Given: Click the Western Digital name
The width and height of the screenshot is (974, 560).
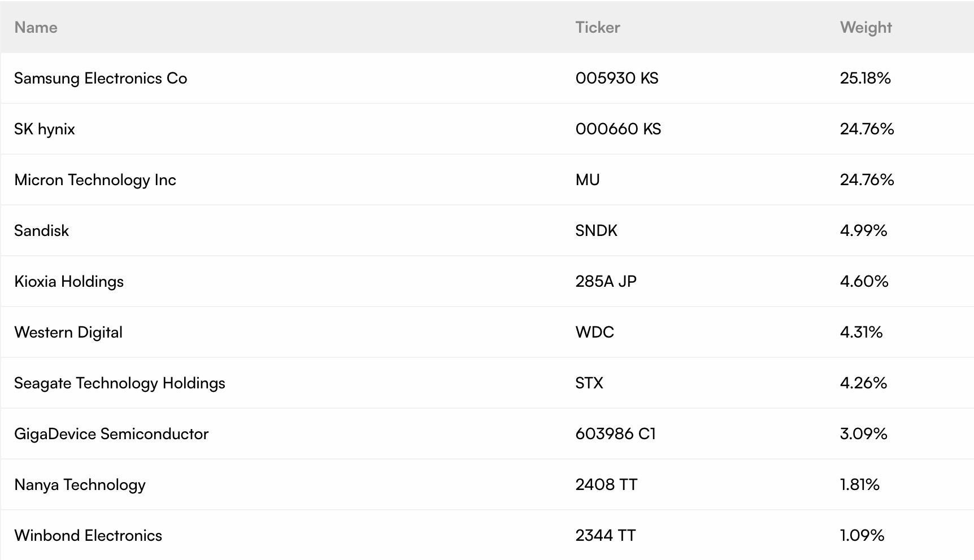Looking at the screenshot, I should (x=68, y=333).
